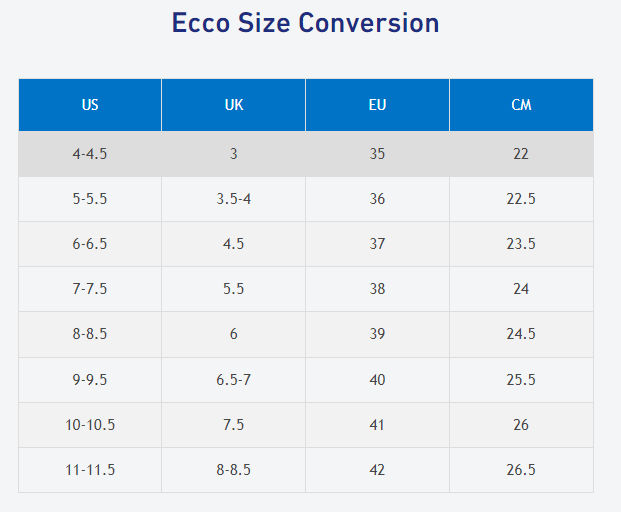Select US size 4-4.5 cell
This screenshot has width=621, height=512.
point(90,154)
